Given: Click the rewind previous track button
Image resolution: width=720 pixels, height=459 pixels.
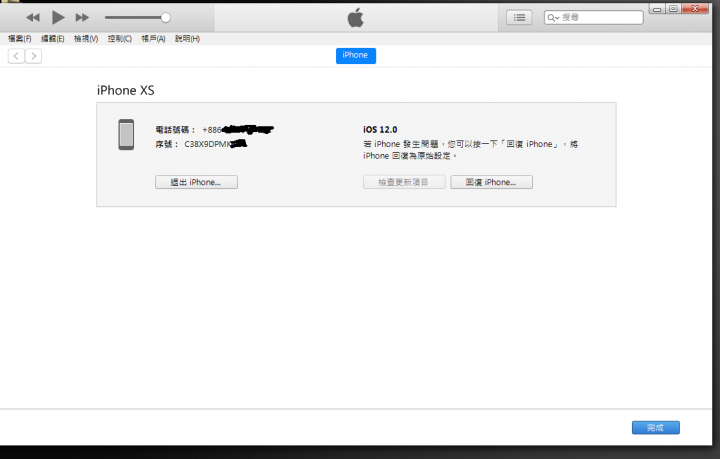Looking at the screenshot, I should click(33, 18).
